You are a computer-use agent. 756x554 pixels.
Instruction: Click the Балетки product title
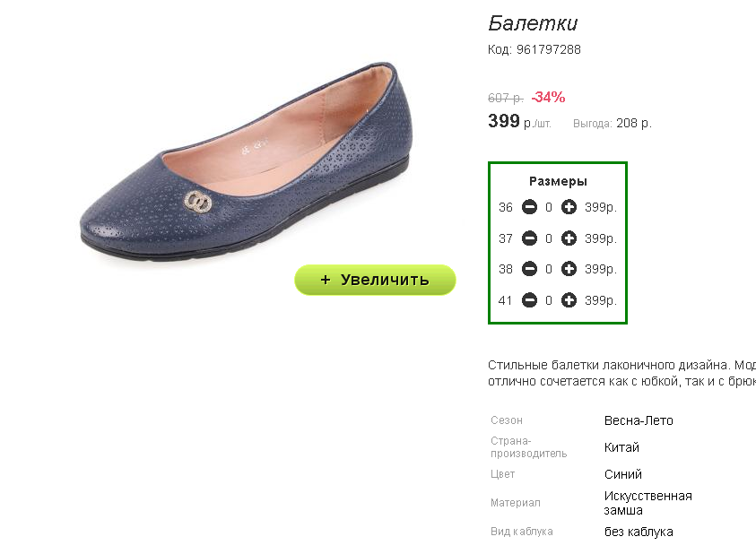pos(533,23)
